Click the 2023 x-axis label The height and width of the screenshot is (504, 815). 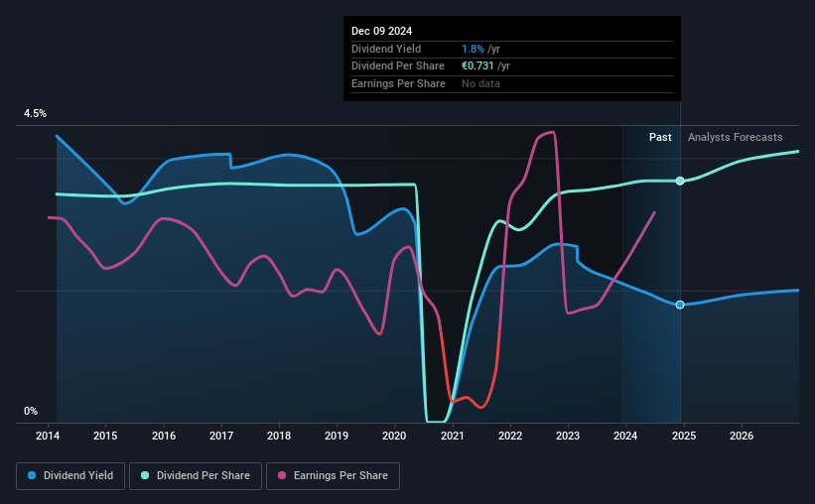tap(568, 436)
